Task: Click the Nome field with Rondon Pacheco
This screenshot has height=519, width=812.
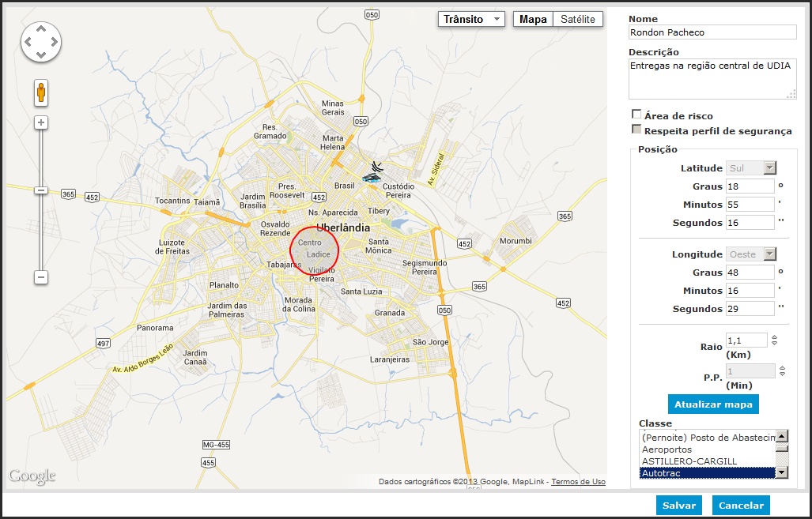Action: [x=712, y=32]
